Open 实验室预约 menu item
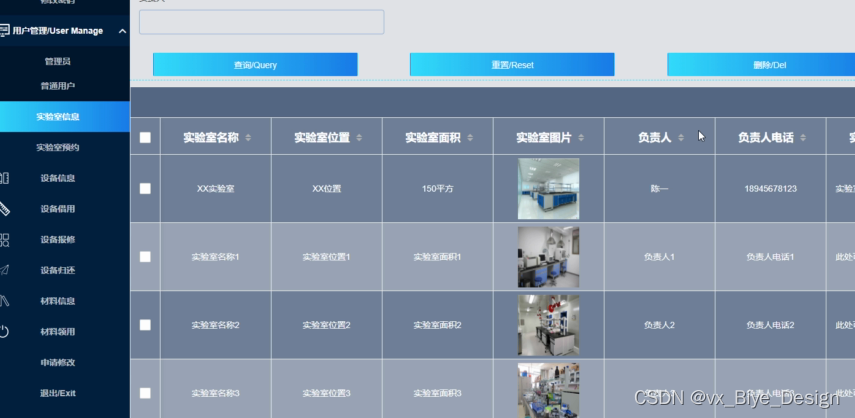 [x=57, y=147]
